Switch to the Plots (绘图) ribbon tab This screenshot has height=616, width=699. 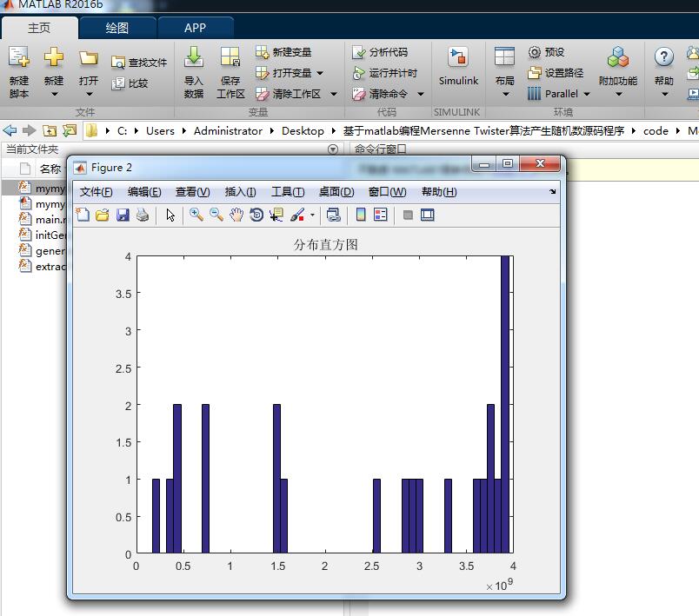tap(117, 28)
